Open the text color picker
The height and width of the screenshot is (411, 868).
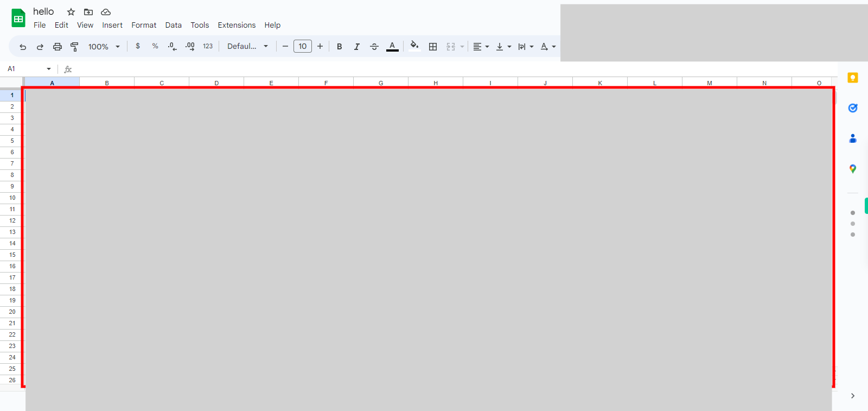tap(392, 47)
